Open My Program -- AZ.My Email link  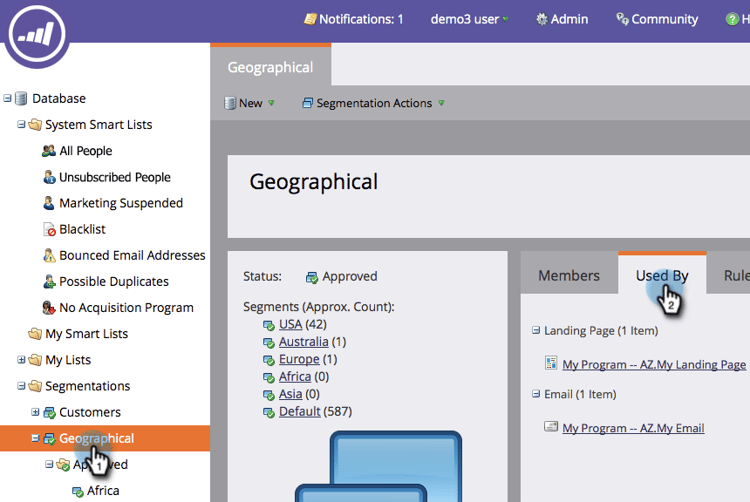[633, 428]
